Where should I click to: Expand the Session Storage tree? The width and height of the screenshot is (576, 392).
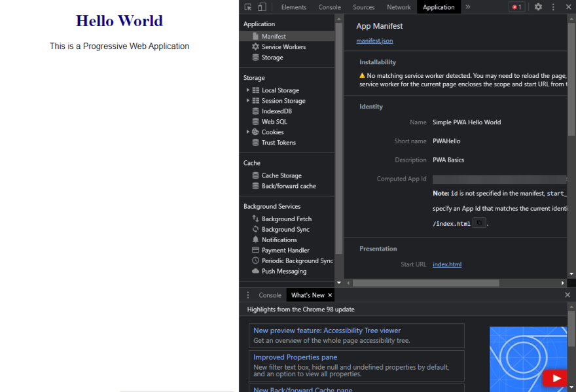coord(247,100)
